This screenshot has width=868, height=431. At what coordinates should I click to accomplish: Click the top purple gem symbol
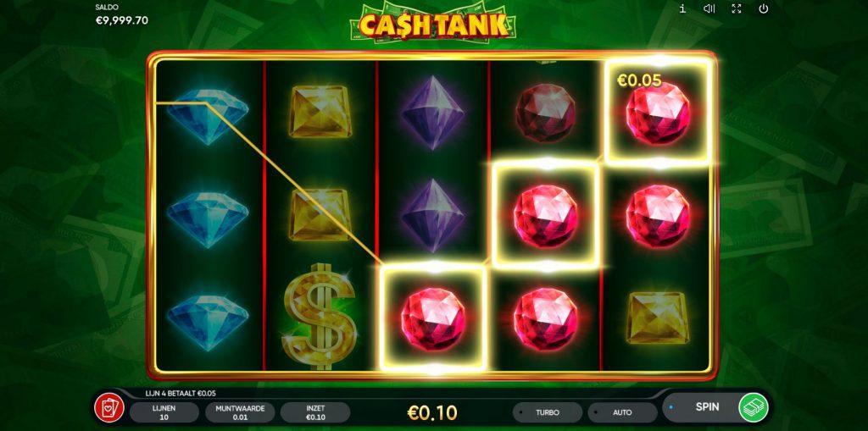(433, 113)
